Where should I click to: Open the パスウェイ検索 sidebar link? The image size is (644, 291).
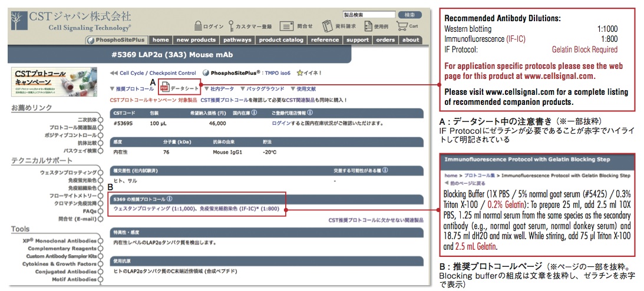coord(81,151)
